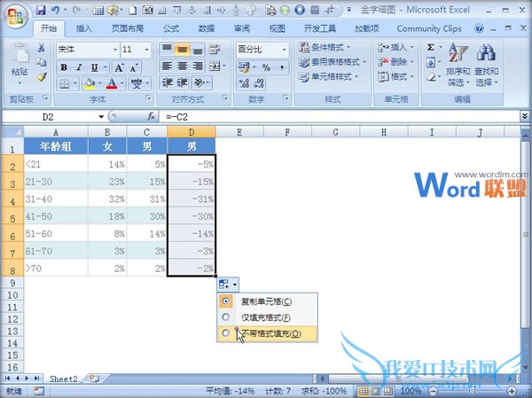This screenshot has height=398, width=532.
Task: Click the insert new worksheet tab icon
Action: point(95,378)
